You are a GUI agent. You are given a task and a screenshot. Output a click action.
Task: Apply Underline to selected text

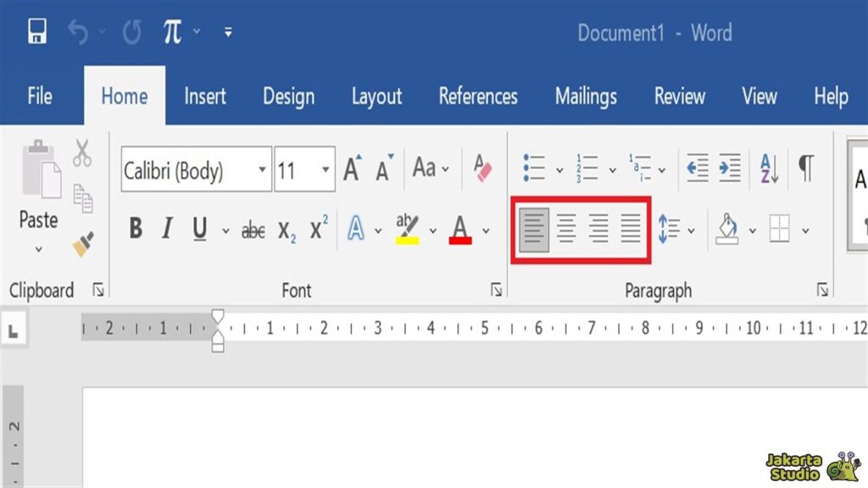tap(198, 227)
